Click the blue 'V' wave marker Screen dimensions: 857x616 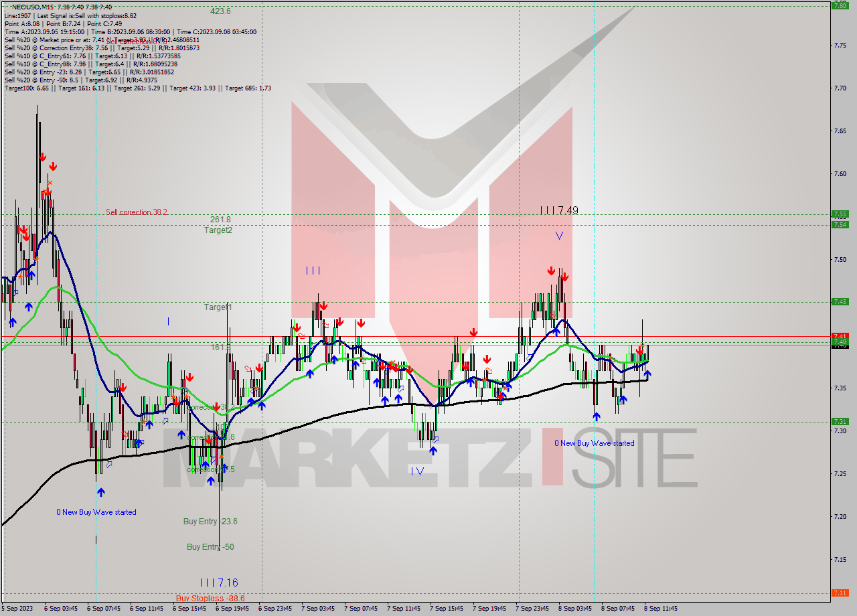559,236
